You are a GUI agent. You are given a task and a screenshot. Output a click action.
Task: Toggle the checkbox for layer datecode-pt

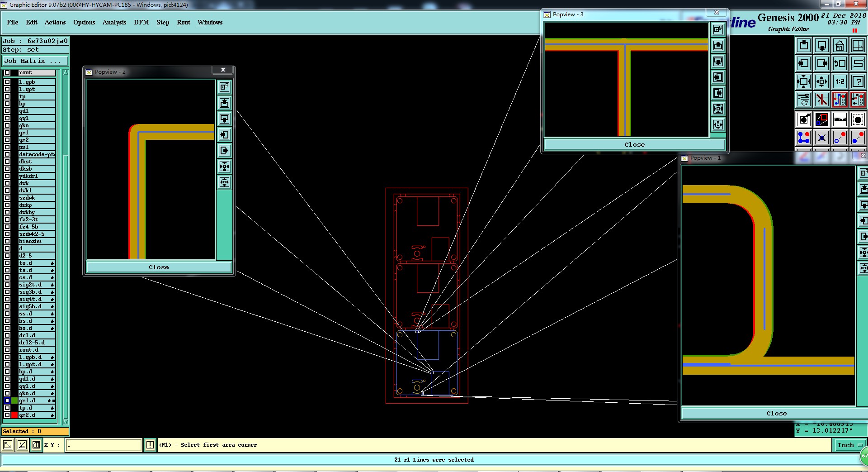7,154
